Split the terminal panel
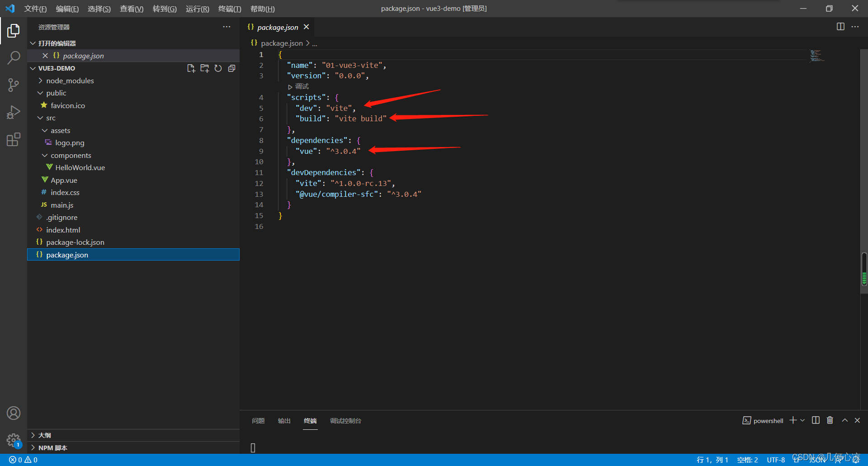This screenshot has width=868, height=466. pos(816,420)
